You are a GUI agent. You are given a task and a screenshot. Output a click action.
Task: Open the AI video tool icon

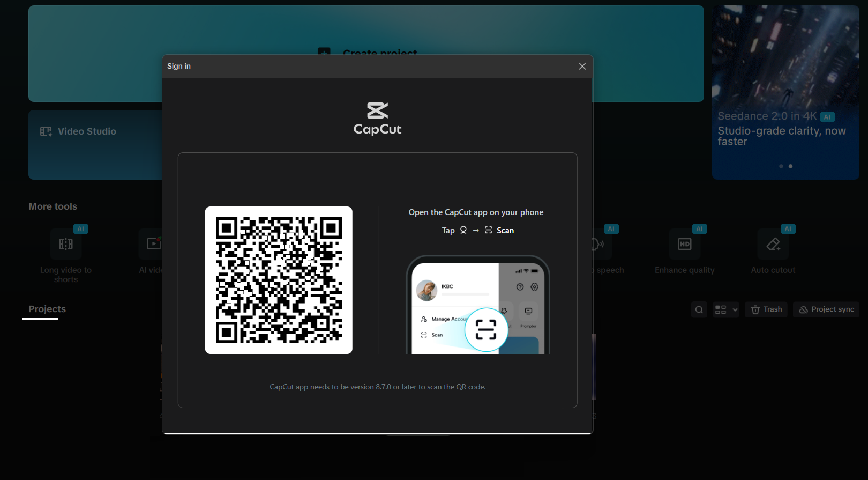[x=153, y=243]
